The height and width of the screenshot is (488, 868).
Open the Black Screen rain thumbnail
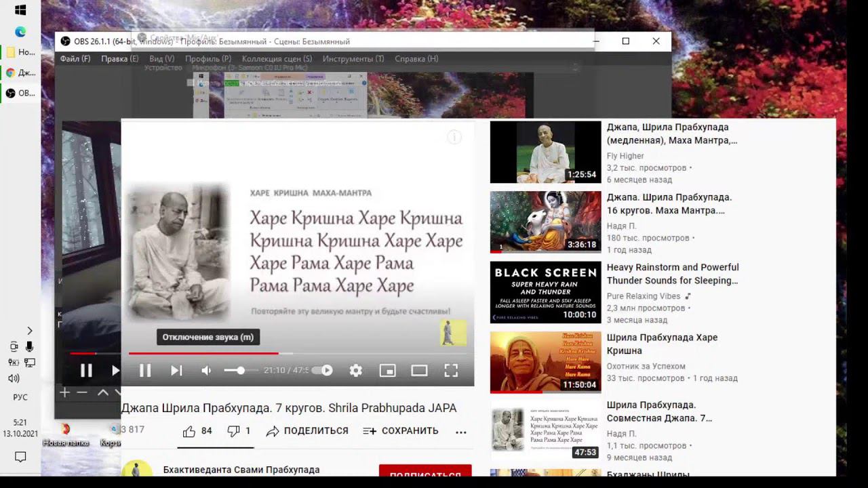[545, 292]
